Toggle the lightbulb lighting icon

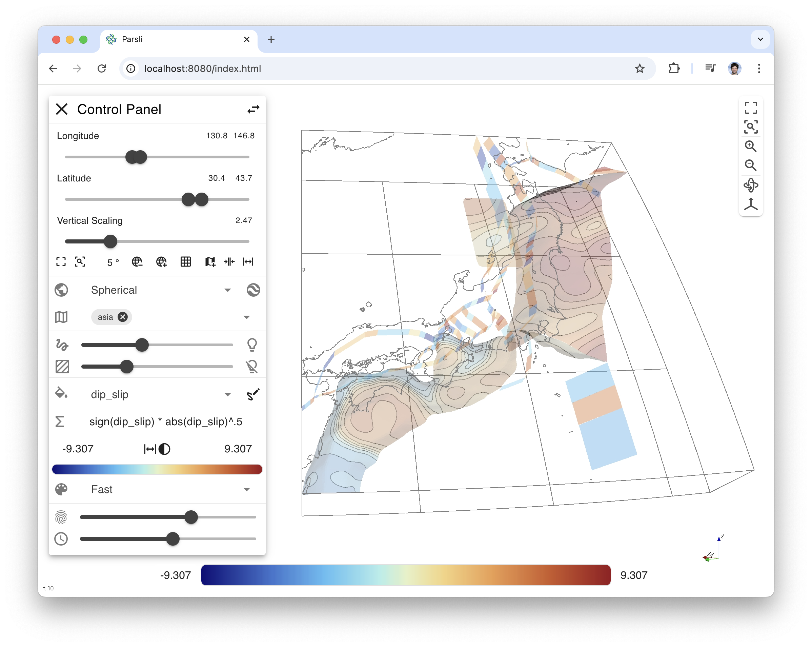click(252, 345)
